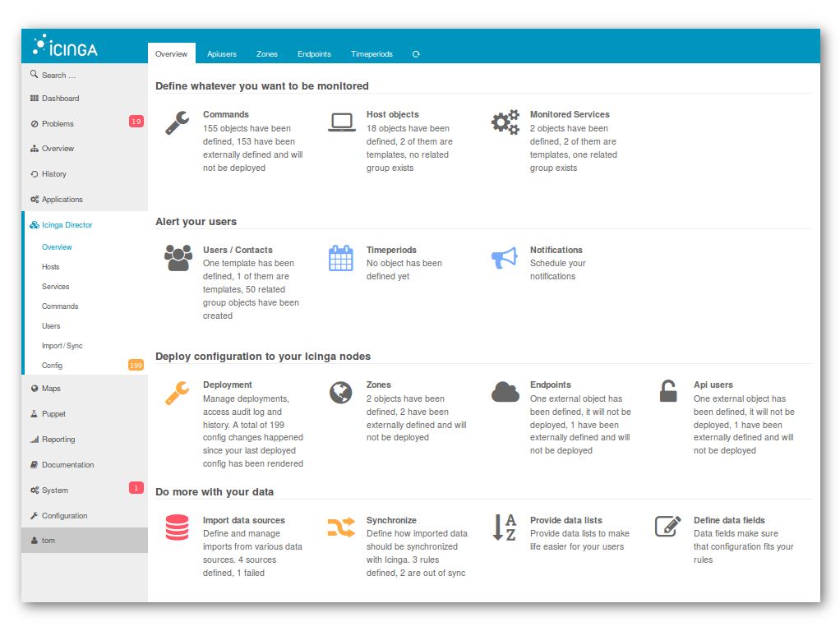Click the Config badge showing 199

[136, 366]
